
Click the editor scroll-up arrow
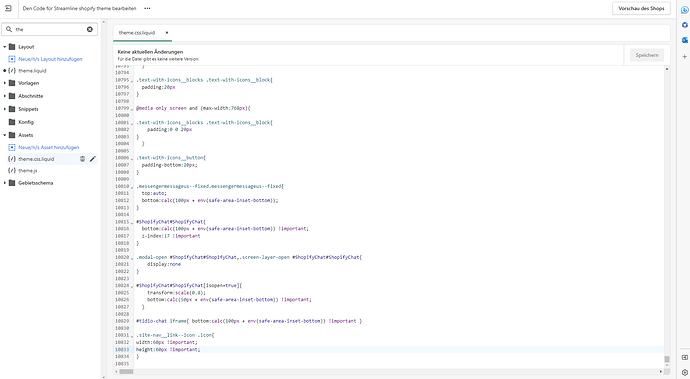(x=667, y=69)
